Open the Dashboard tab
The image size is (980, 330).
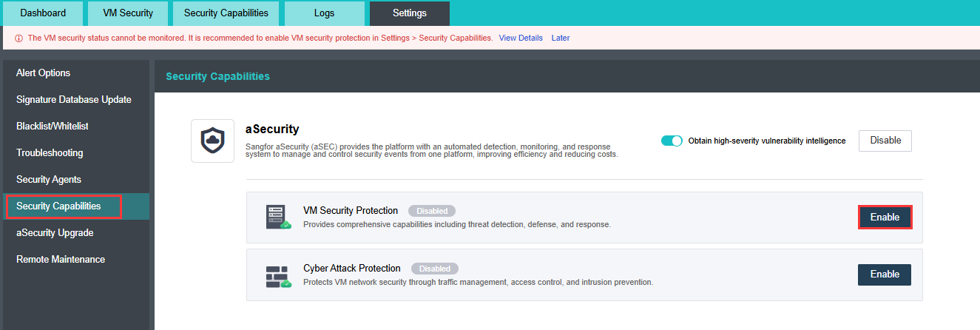[x=43, y=13]
